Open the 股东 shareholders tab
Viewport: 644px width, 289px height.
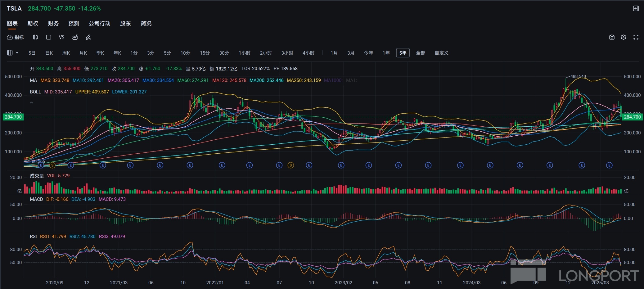pyautogui.click(x=125, y=24)
